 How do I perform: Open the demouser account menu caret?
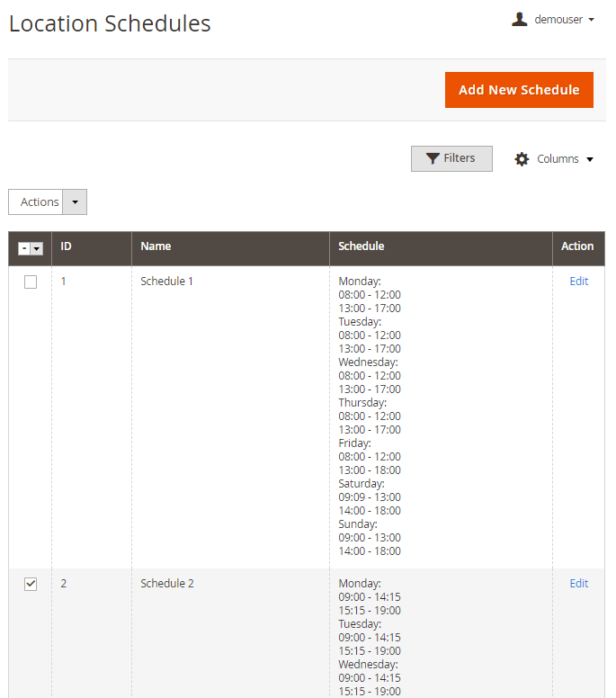tap(591, 20)
